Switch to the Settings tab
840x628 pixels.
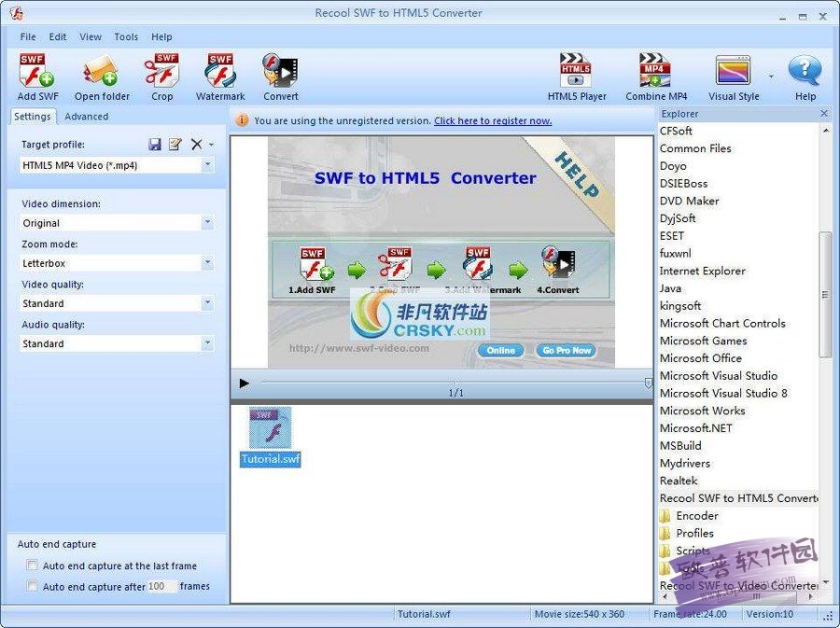point(32,117)
